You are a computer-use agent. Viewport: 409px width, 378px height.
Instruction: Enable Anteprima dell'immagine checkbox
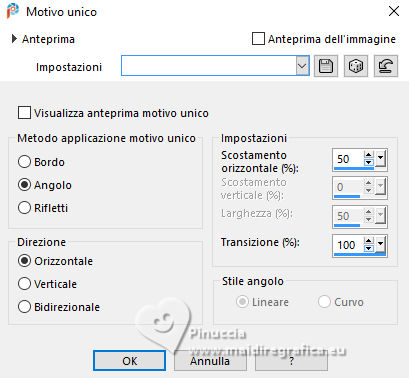[x=258, y=39]
